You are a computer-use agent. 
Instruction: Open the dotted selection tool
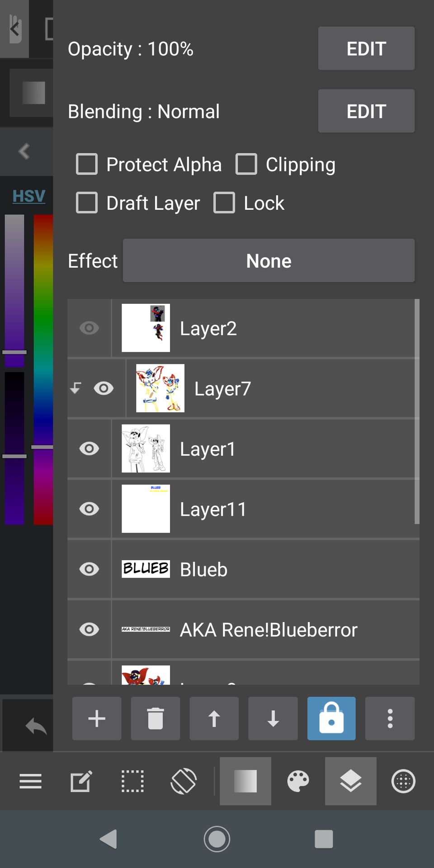tap(132, 781)
